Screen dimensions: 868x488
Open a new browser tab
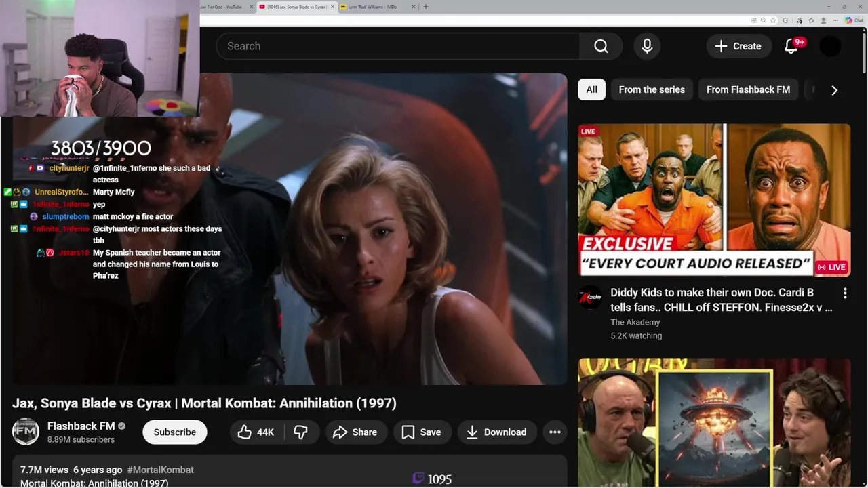[426, 7]
